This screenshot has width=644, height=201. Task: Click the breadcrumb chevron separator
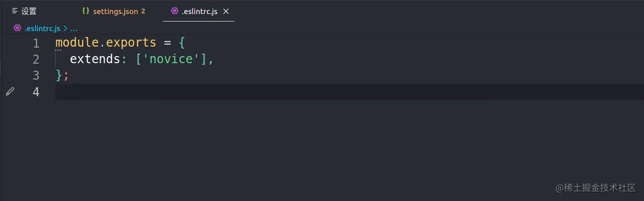click(x=65, y=28)
